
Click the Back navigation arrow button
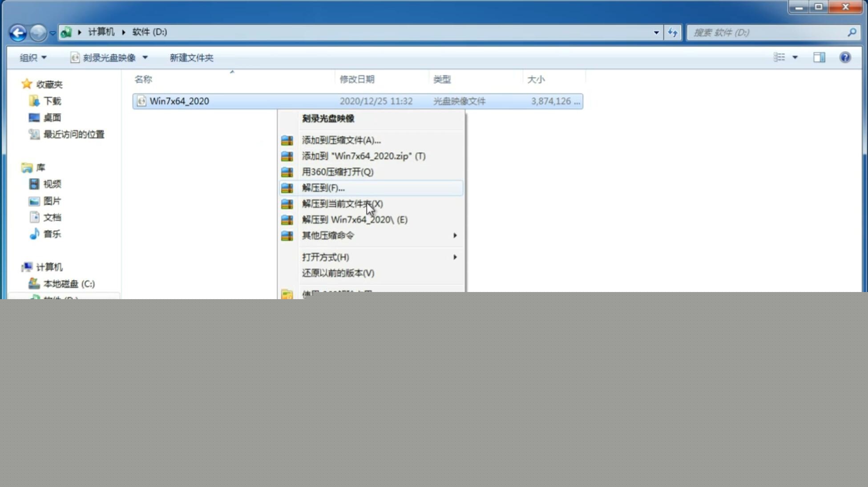pos(18,32)
